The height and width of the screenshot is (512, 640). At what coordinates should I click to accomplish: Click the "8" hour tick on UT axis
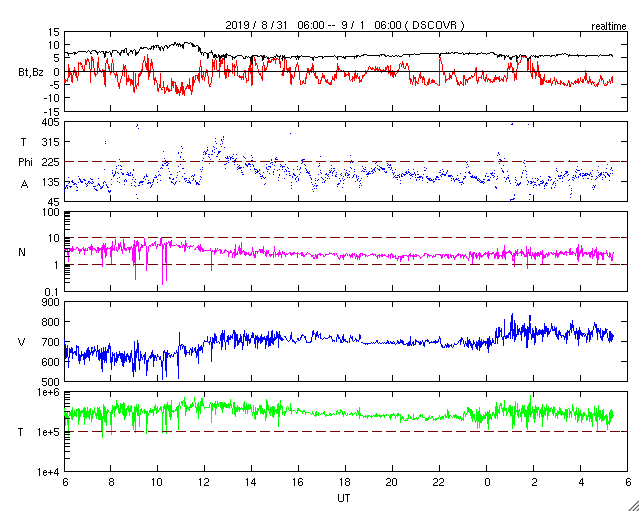[x=111, y=481]
